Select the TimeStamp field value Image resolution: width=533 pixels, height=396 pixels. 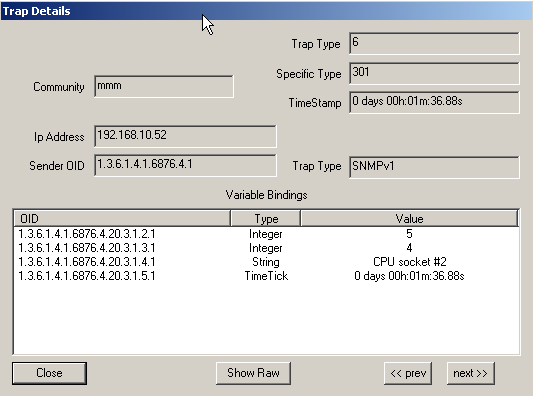[434, 102]
